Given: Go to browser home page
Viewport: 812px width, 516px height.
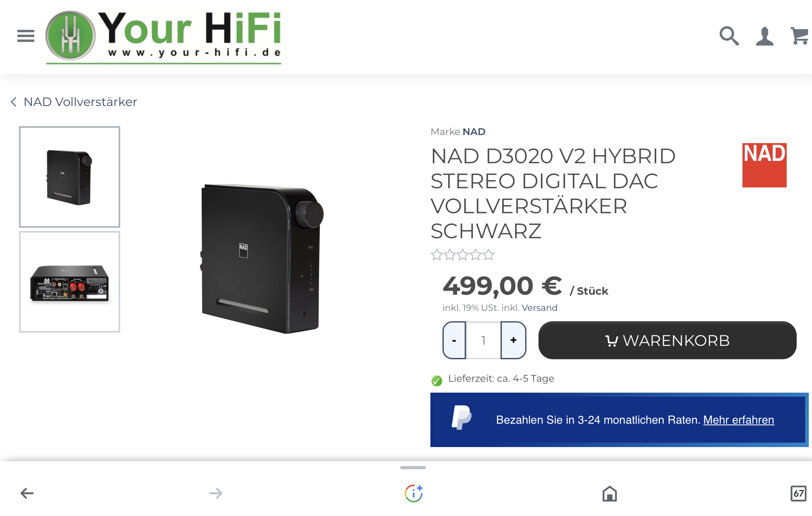Looking at the screenshot, I should click(x=610, y=493).
